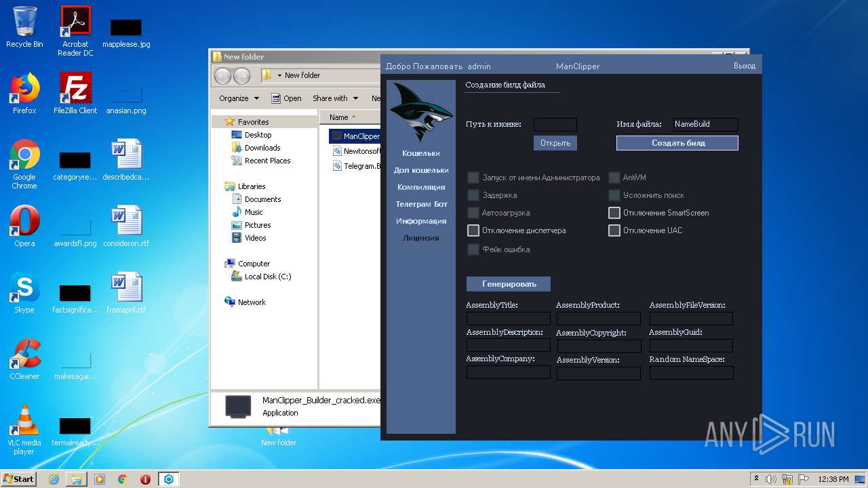Click Путь к иконке input field
The width and height of the screenshot is (868, 488).
555,125
